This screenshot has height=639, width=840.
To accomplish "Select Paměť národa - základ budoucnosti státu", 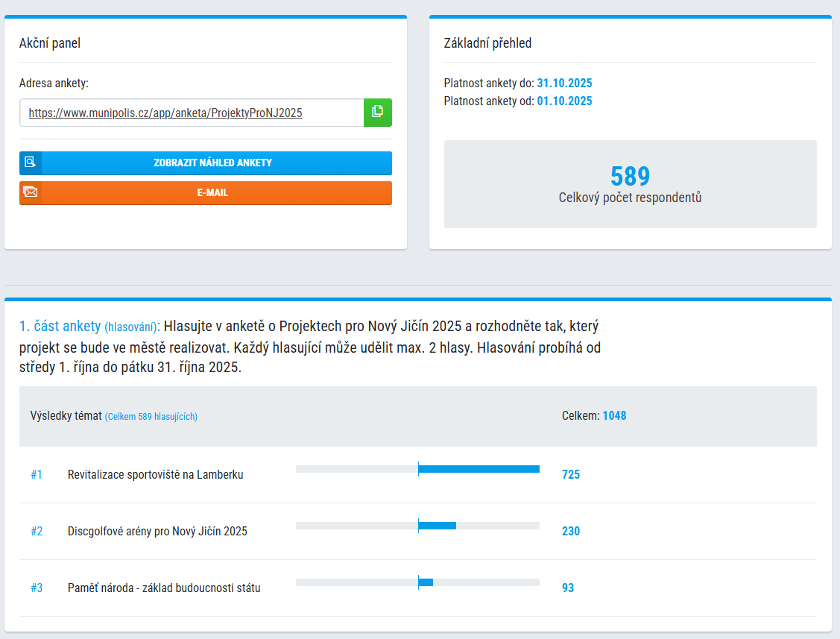I will pos(164,588).
